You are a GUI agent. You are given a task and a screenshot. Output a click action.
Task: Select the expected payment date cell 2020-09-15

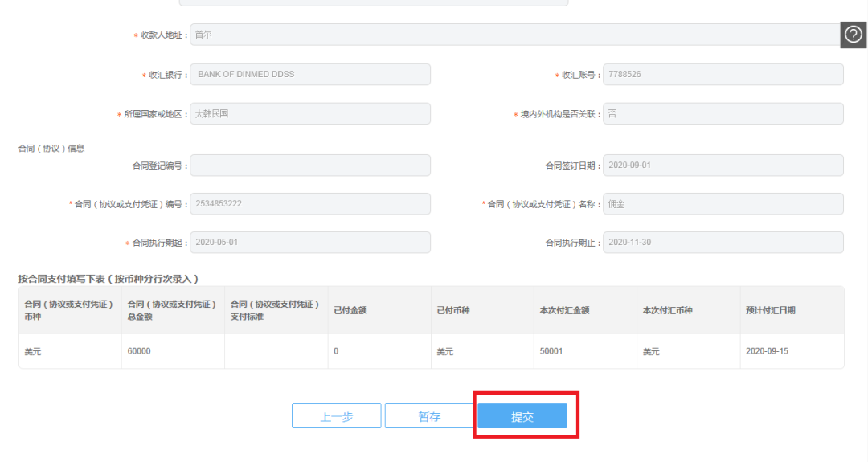792,351
